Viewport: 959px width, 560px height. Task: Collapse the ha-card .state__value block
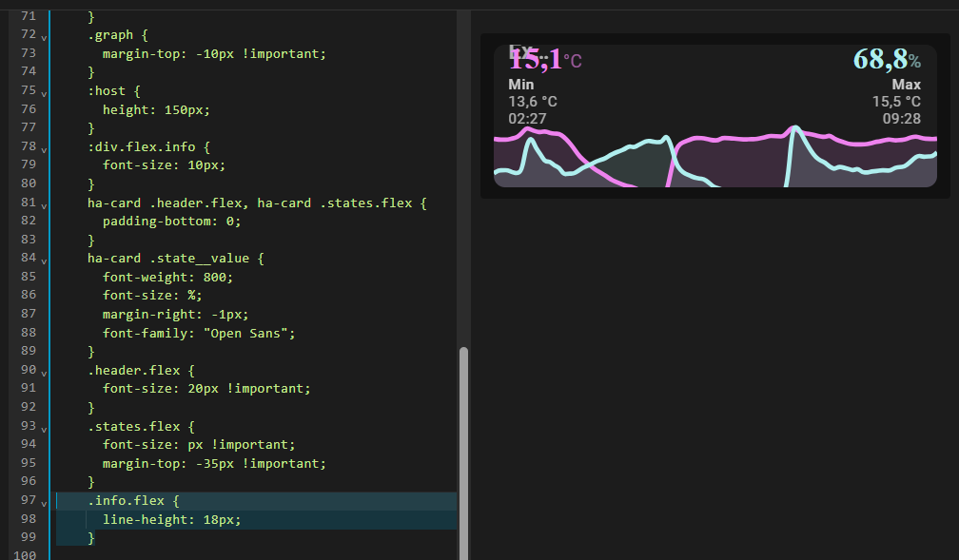point(44,260)
